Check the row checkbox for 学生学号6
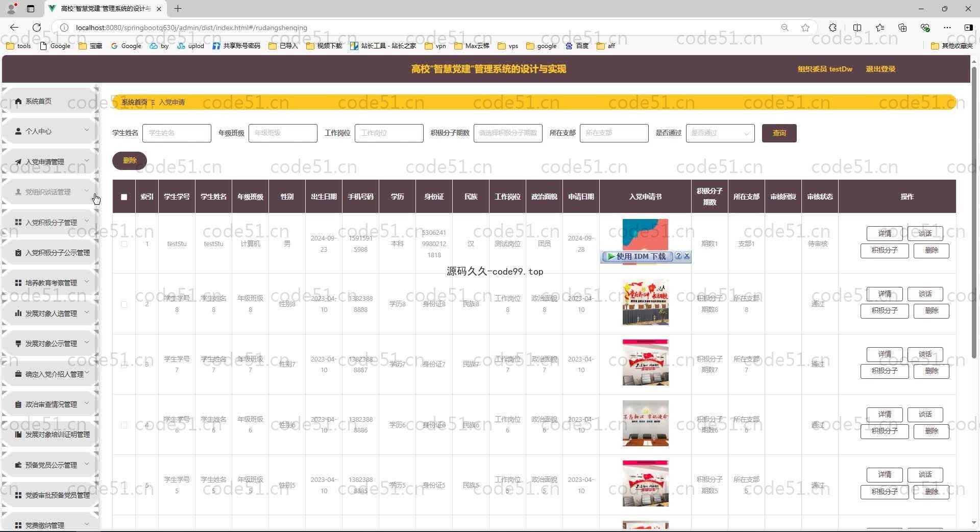 pyautogui.click(x=124, y=425)
